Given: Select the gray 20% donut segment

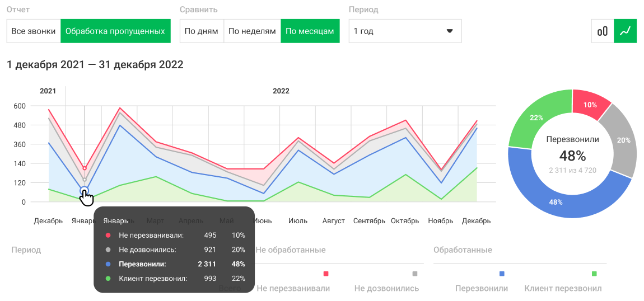Looking at the screenshot, I should 623,140.
